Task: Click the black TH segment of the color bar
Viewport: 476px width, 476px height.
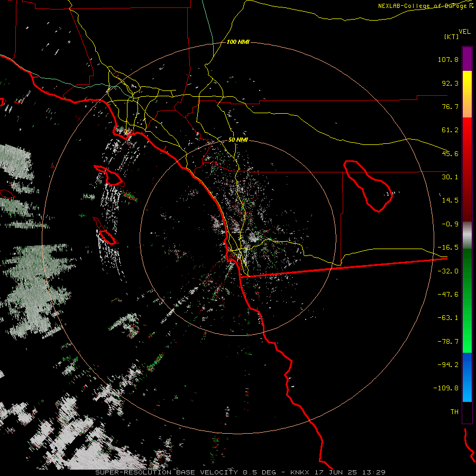Action: click(467, 412)
